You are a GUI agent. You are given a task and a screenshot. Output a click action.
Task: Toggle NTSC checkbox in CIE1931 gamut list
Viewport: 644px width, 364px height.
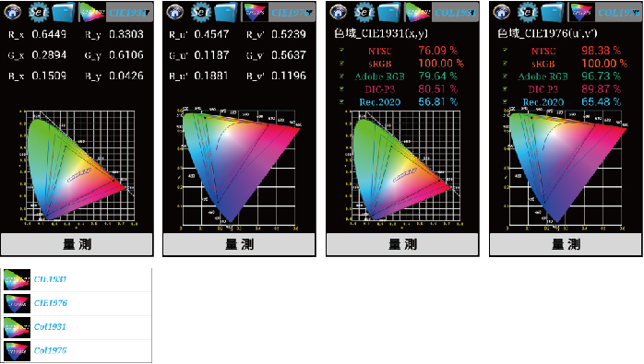point(341,50)
